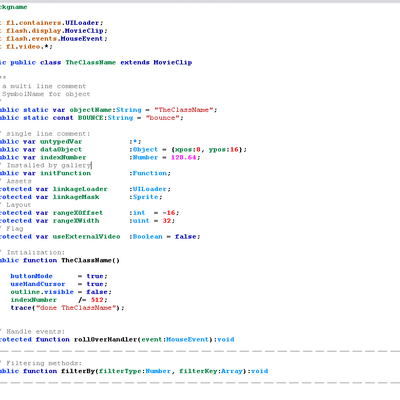Click the '32' value
400x400 pixels.
(167, 221)
